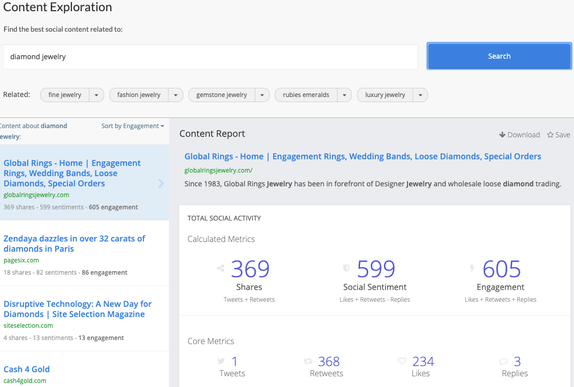Click the 605 Engagement metric value

tap(502, 269)
